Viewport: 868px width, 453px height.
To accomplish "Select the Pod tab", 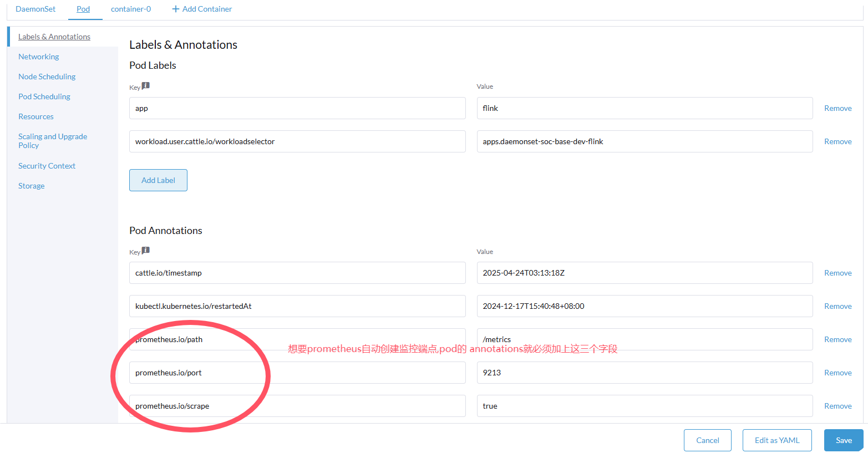I will coord(83,9).
